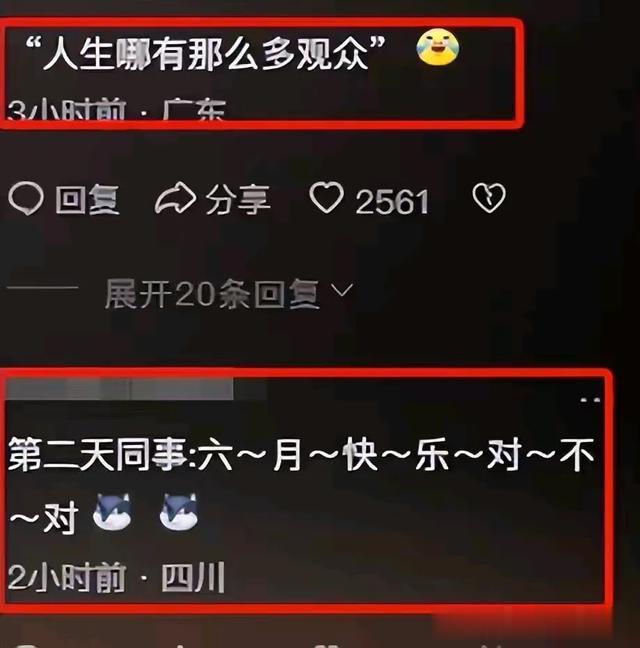Select the comment "人生哪有那么多观众"

[x=205, y=52]
